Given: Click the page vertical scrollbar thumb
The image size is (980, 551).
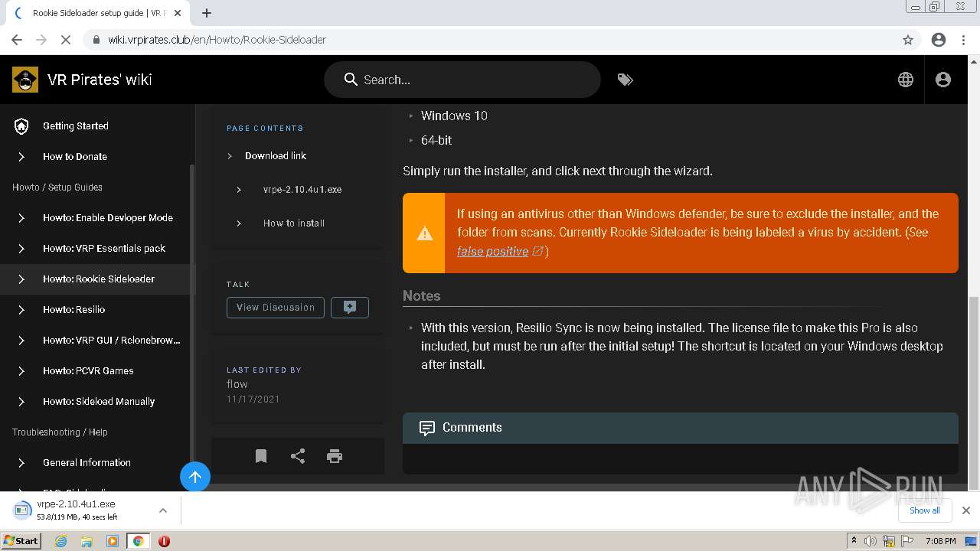Looking at the screenshot, I should click(974, 392).
